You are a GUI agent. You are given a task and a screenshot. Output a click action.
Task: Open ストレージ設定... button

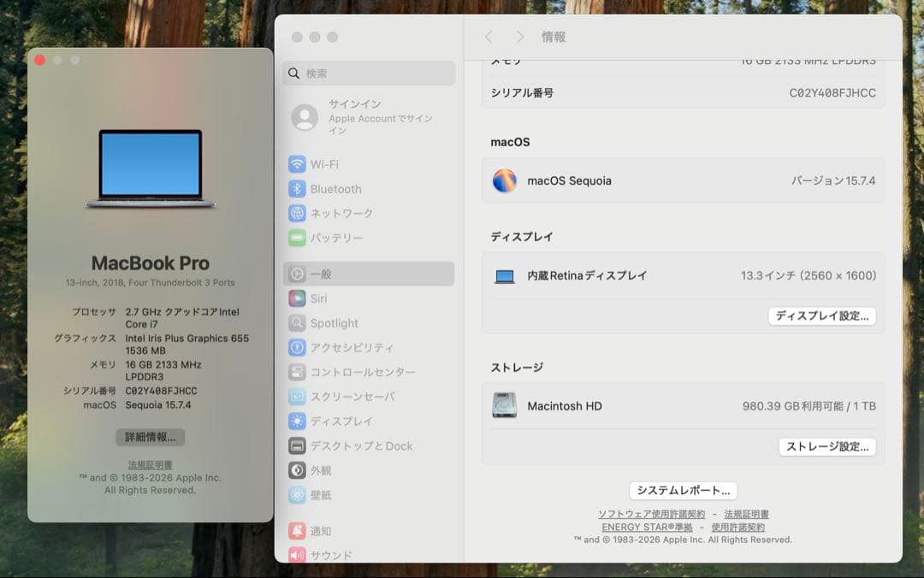pos(827,446)
